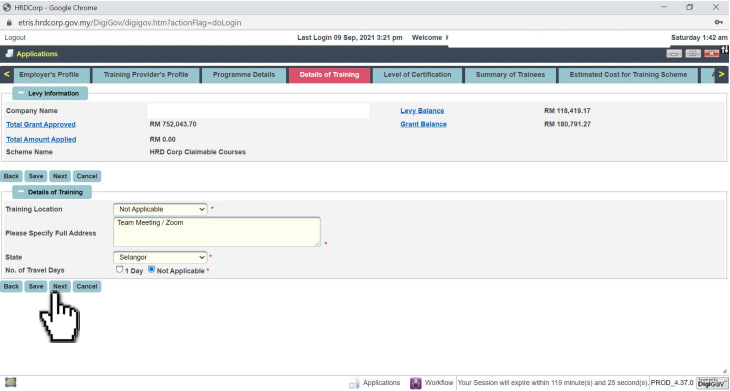Minimize the Applications inner panel
The height and width of the screenshot is (391, 730).
pyautogui.click(x=674, y=54)
